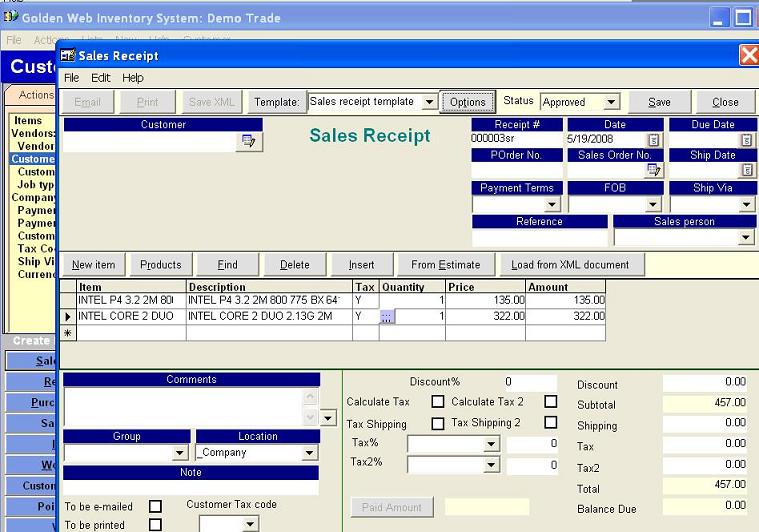Open the Group dropdown
The height and width of the screenshot is (532, 759).
(x=180, y=453)
